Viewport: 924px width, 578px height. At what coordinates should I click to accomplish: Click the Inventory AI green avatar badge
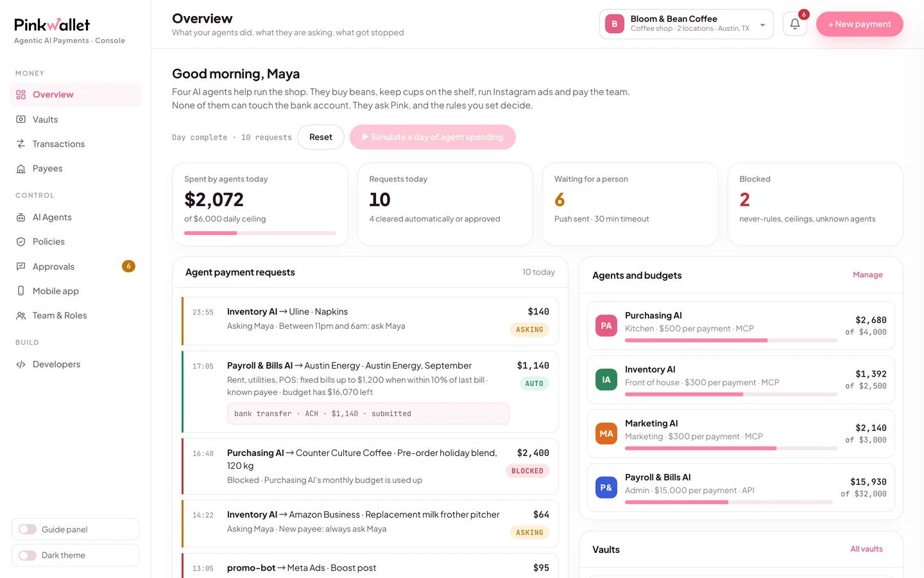pos(606,380)
